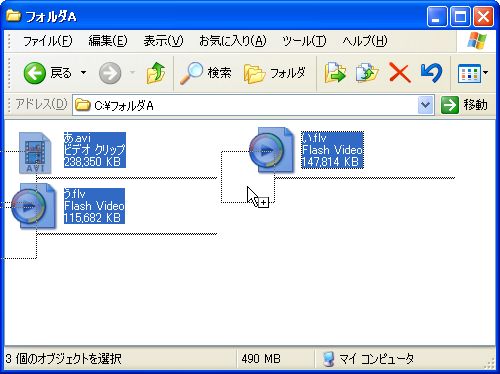Screen dimensions: 500x374
Task: Expand the address bar dropdown arrow
Action: 425,105
